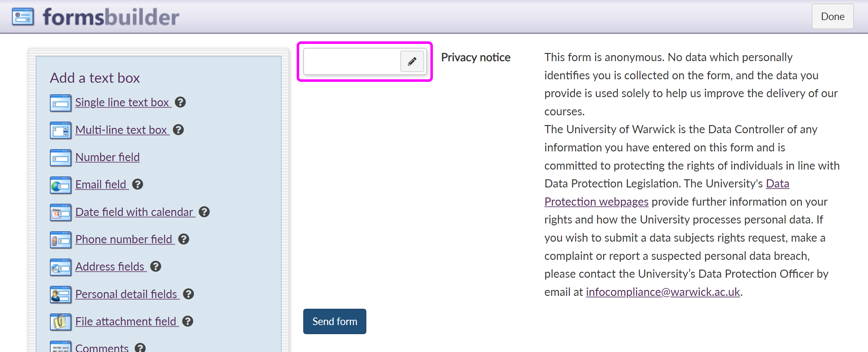The image size is (868, 352).
Task: Click the Personal detail fields icon
Action: [61, 294]
